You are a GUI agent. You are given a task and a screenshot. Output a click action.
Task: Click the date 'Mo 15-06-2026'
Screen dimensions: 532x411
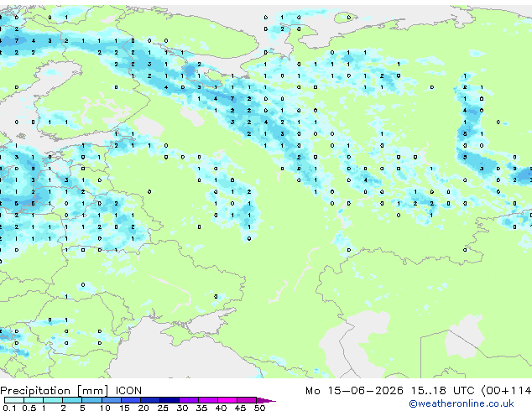[354, 391]
